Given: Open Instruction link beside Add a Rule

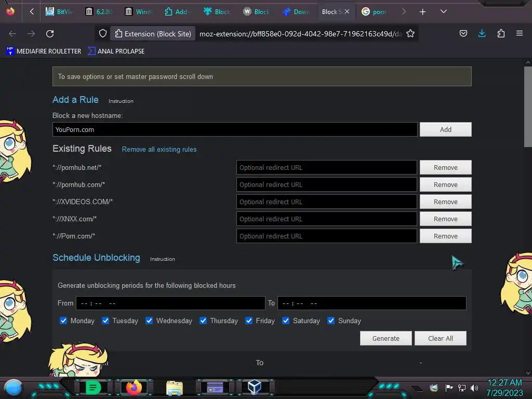Looking at the screenshot, I should tap(121, 101).
